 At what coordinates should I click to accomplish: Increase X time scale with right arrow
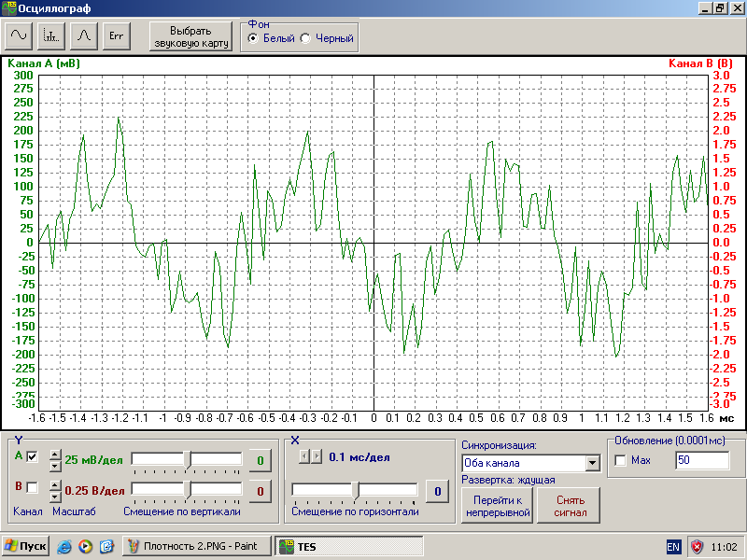(317, 456)
